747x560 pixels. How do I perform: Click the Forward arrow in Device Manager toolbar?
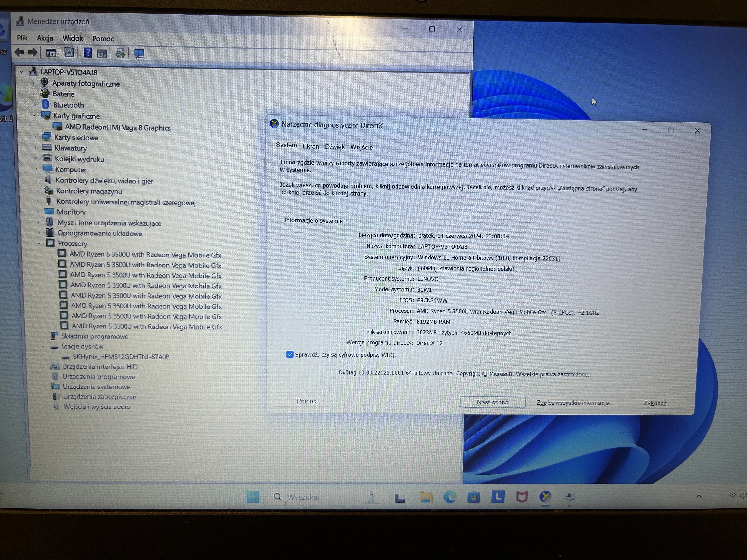point(33,52)
